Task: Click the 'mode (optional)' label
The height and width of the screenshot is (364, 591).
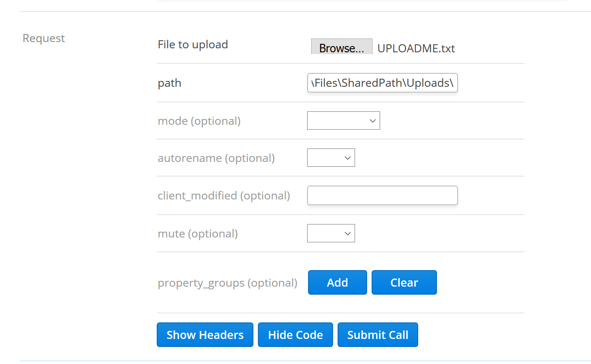Action: (x=199, y=121)
